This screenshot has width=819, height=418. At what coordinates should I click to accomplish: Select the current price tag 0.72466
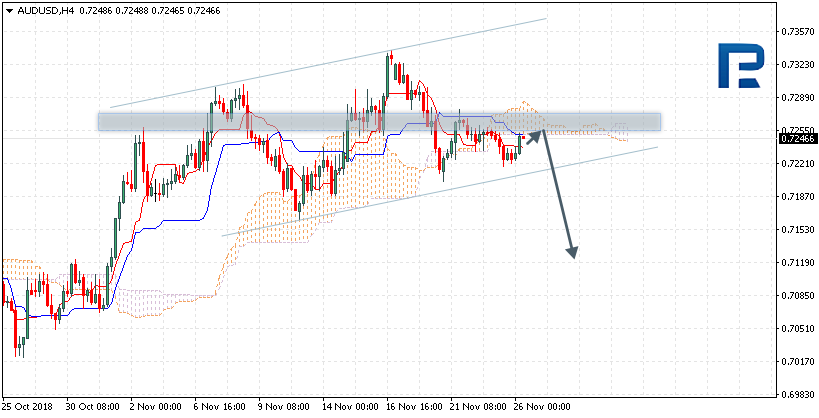coord(798,138)
